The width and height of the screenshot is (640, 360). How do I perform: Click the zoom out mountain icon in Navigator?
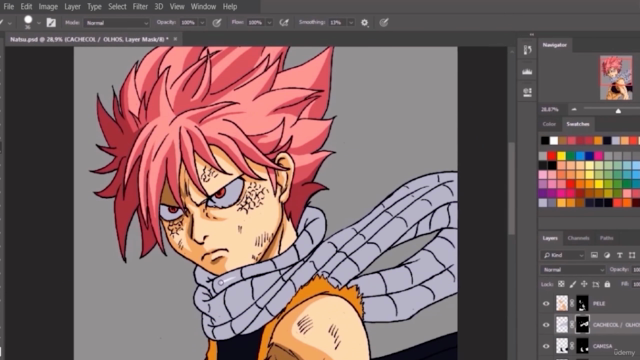(x=574, y=109)
